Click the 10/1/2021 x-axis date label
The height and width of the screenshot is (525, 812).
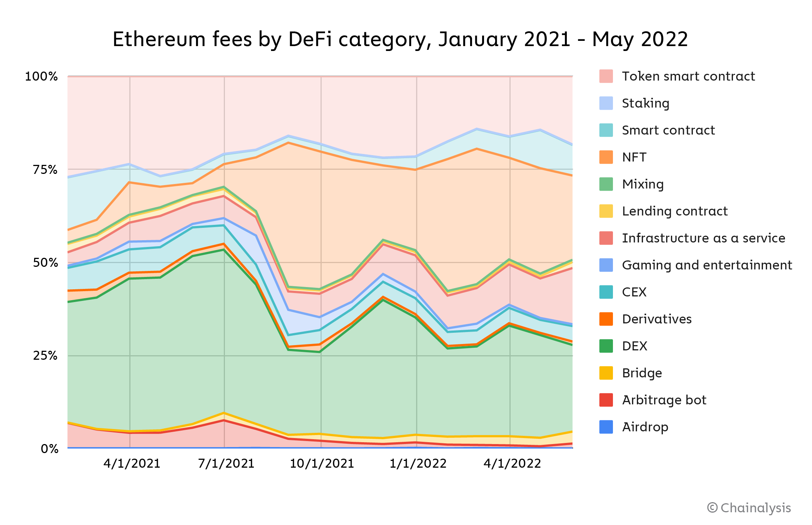[x=322, y=464]
